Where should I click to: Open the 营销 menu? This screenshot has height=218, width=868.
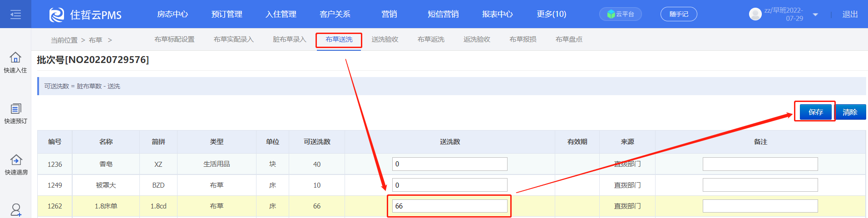[389, 15]
